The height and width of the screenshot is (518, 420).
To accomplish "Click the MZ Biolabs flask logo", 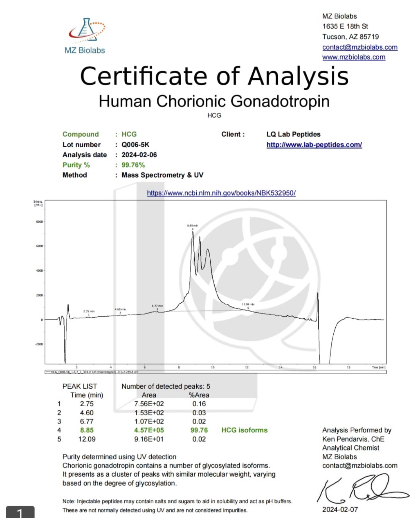I will (86, 30).
